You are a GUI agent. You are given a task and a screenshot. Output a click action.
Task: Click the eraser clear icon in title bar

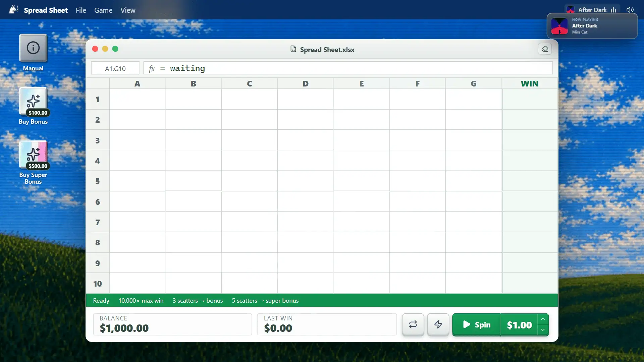coord(545,49)
